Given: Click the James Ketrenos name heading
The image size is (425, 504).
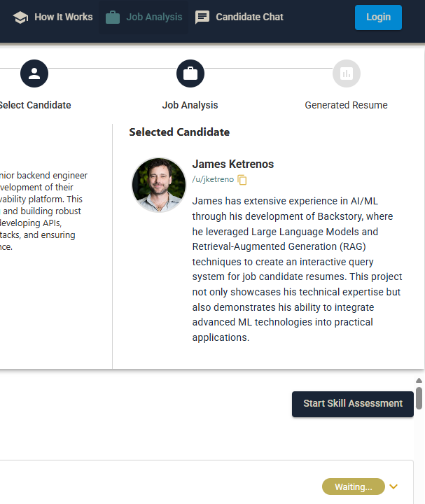Looking at the screenshot, I should [233, 164].
